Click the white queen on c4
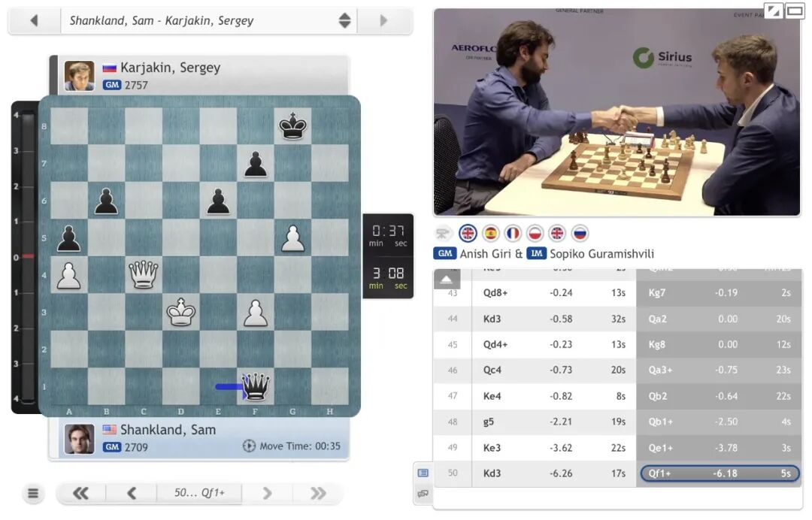 click(144, 275)
